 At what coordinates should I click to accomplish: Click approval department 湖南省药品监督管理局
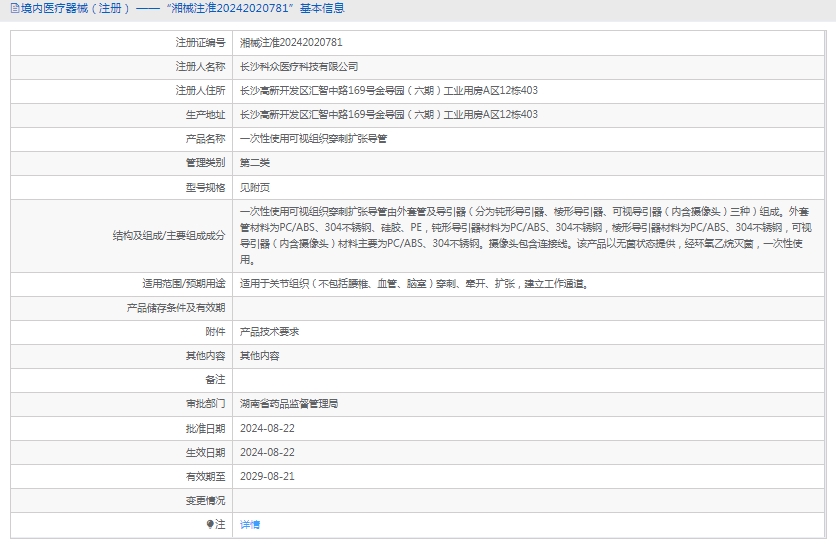(289, 404)
